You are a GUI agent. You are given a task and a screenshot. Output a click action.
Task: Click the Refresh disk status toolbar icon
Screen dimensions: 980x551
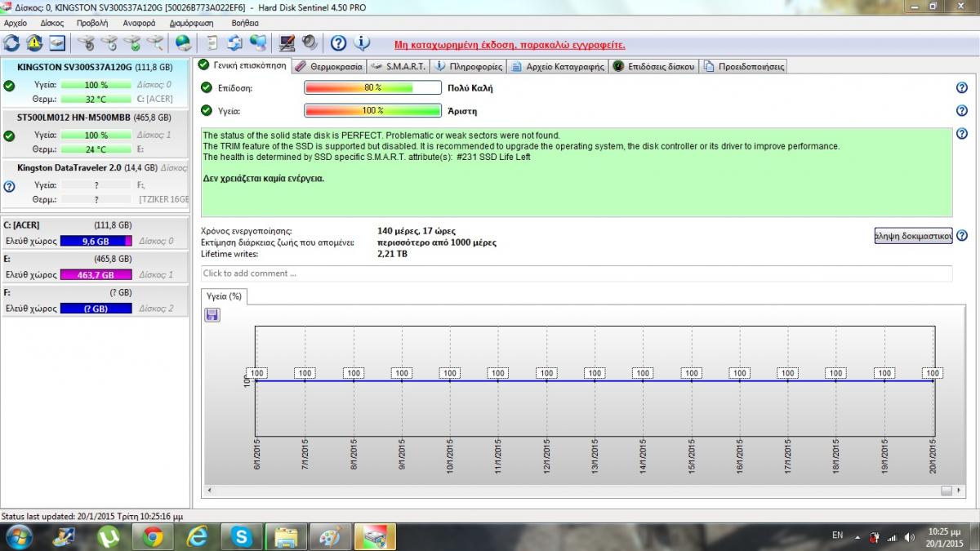pyautogui.click(x=11, y=42)
